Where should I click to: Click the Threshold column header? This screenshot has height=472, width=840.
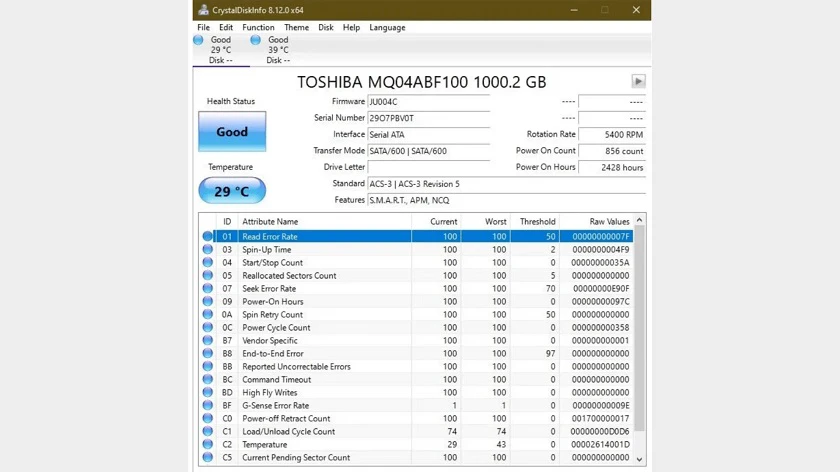[535, 221]
